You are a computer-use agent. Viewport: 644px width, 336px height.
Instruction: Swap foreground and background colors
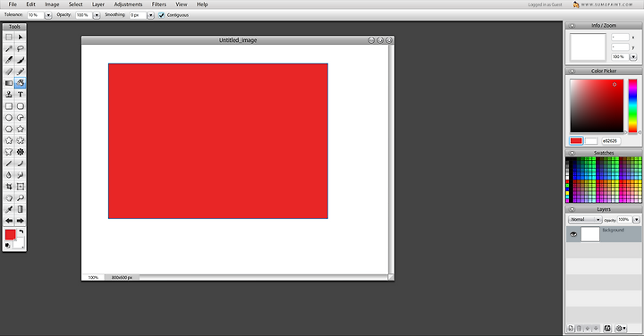tap(21, 232)
